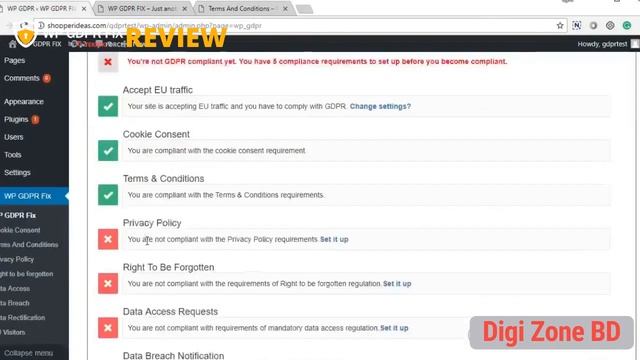The image size is (640, 360).
Task: Click Set it up for Data Access Requests
Action: pos(394,328)
